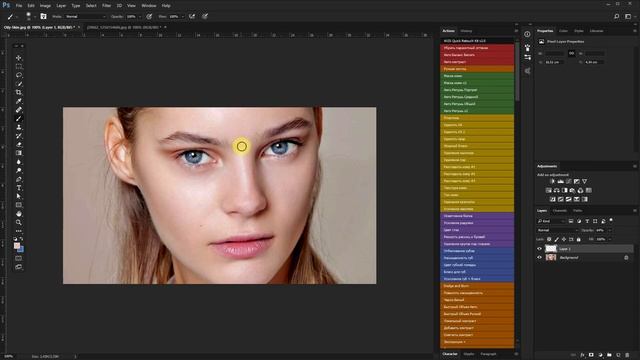Open brush Opacity slider arrow
640x360 pixels.
140,17
